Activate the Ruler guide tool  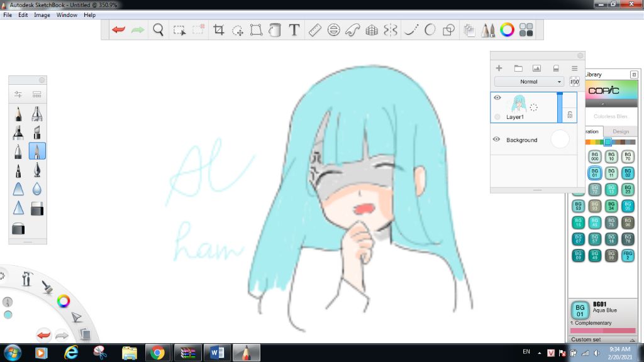[x=314, y=30]
